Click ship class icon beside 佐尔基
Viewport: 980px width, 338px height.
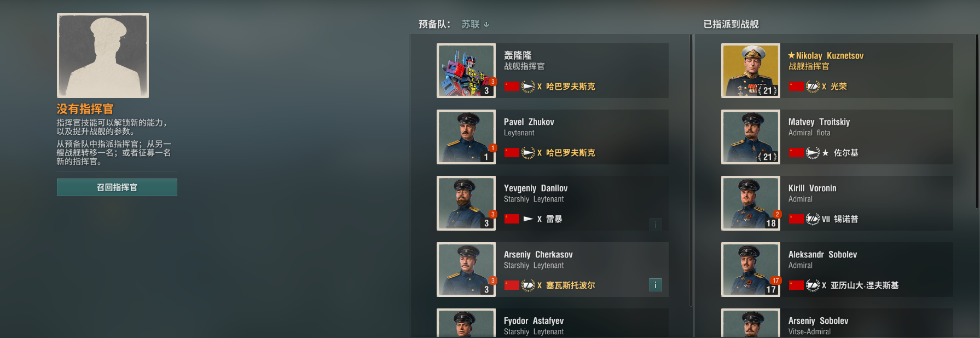click(813, 153)
